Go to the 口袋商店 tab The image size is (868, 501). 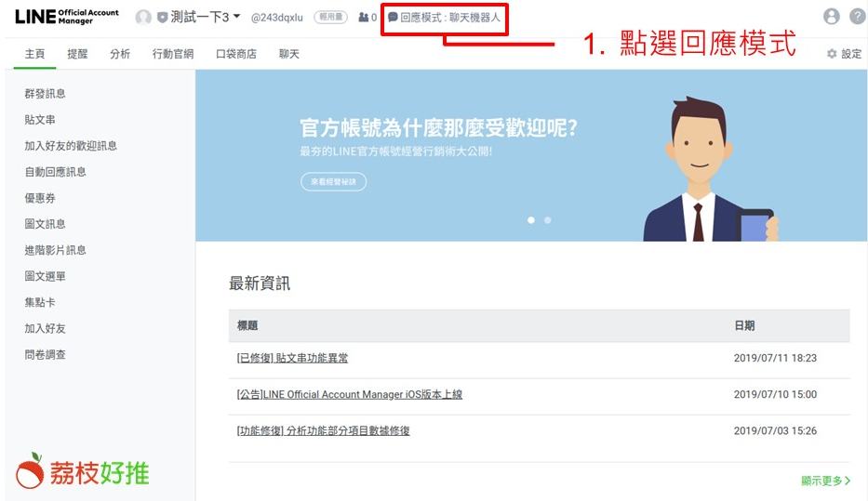pyautogui.click(x=236, y=54)
